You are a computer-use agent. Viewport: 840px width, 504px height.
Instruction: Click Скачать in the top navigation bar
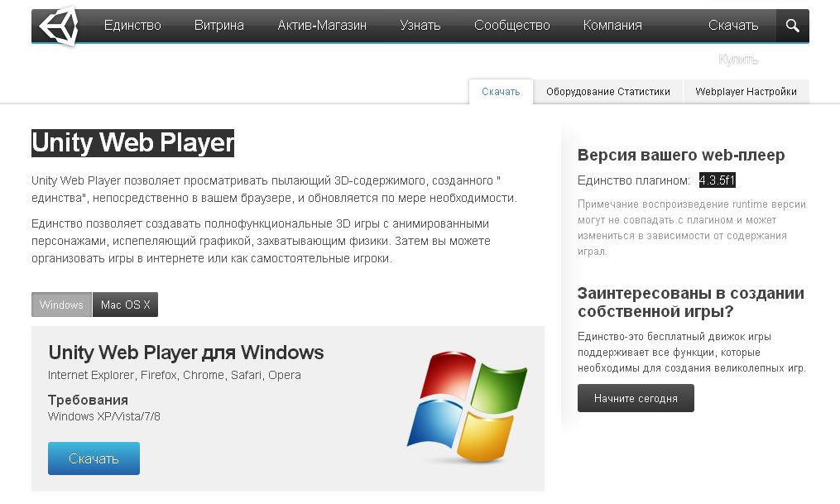click(x=733, y=25)
